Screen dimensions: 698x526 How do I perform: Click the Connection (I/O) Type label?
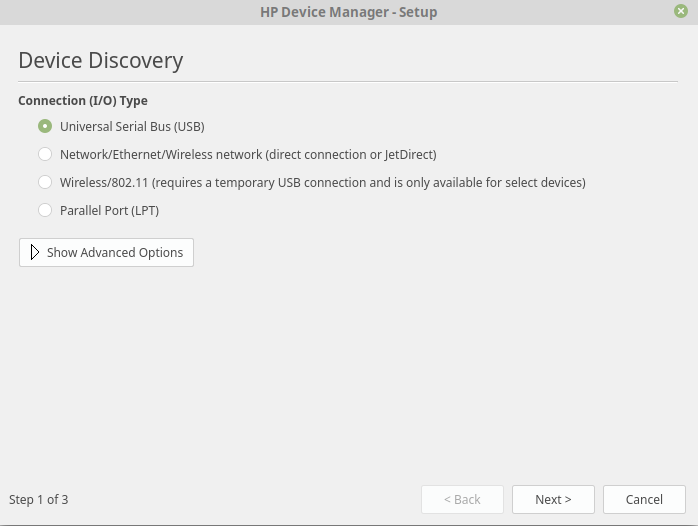[x=83, y=101]
